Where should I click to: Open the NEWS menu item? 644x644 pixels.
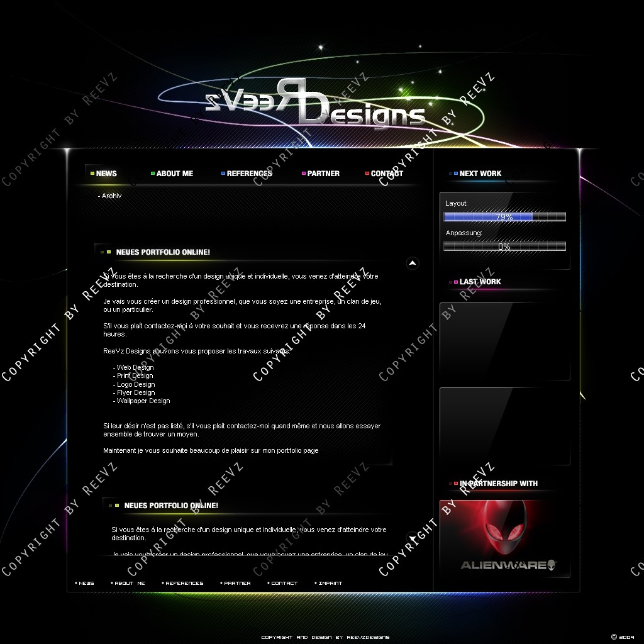[106, 174]
